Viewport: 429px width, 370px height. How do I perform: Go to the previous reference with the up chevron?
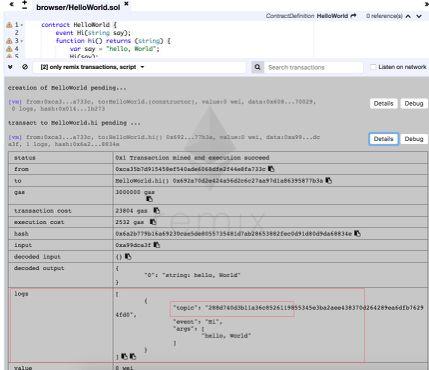click(408, 16)
